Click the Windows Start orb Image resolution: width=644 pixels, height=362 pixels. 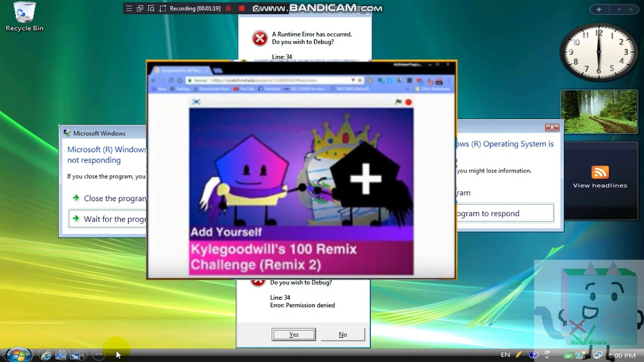pos(19,354)
